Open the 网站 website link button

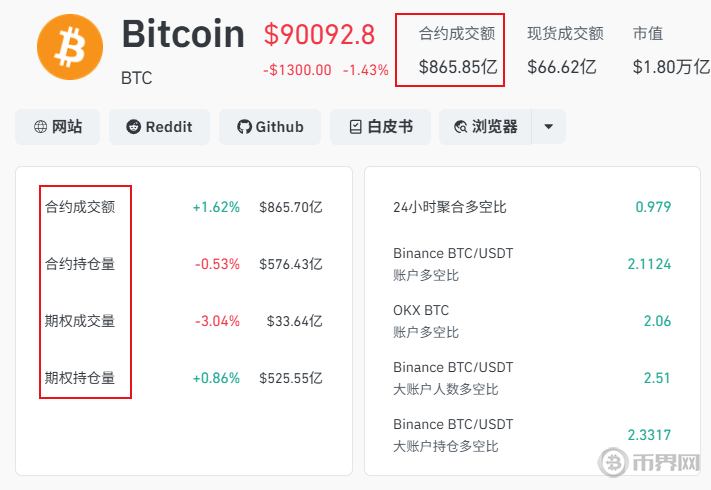click(57, 127)
